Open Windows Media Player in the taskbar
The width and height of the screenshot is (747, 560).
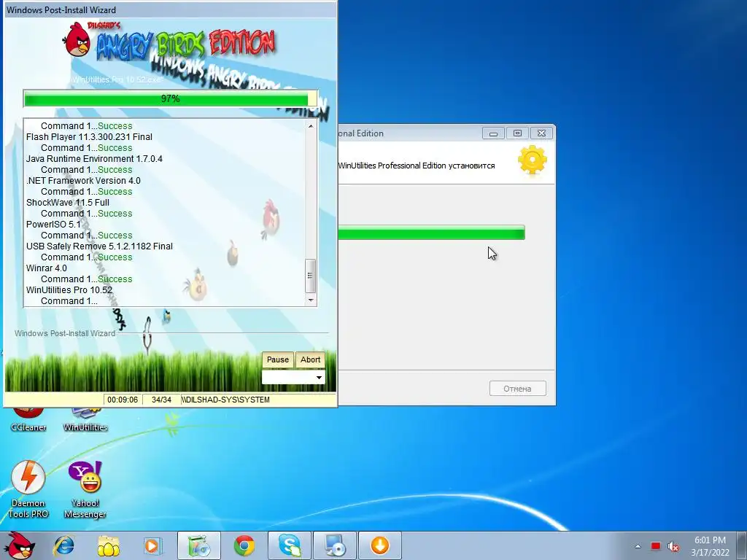click(x=153, y=546)
